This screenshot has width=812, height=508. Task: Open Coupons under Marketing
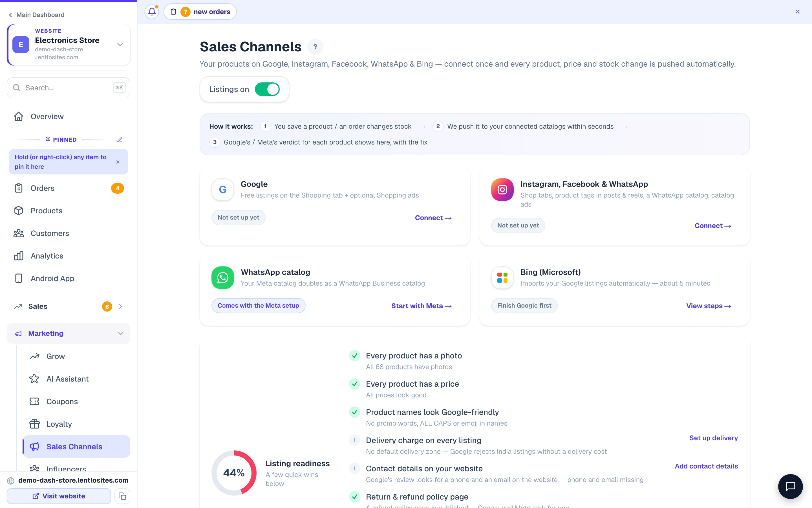(76, 402)
